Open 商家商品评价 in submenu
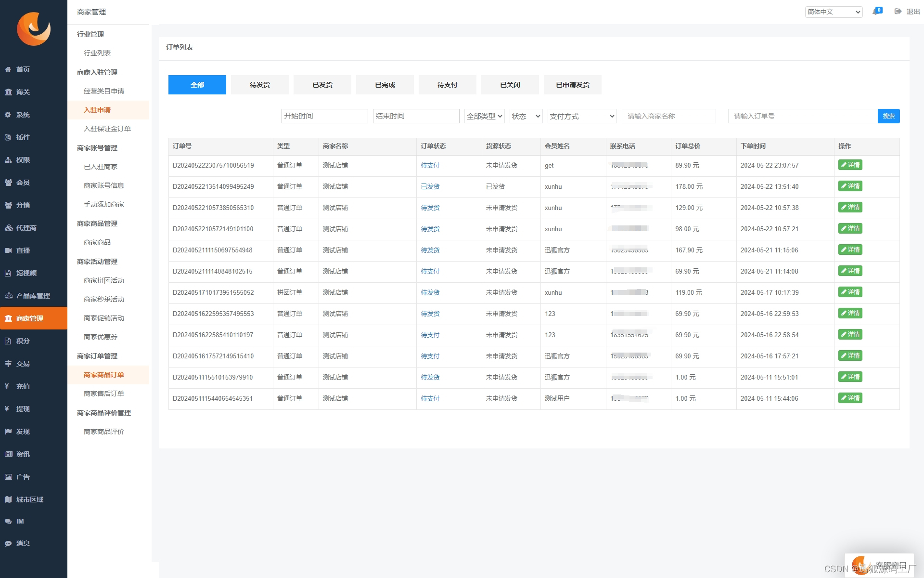 [104, 432]
